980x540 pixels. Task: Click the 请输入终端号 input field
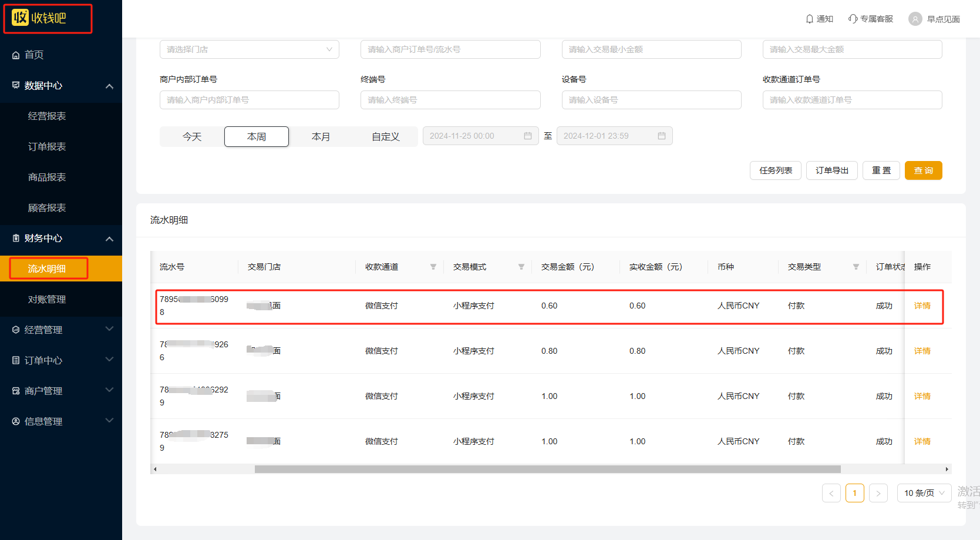pyautogui.click(x=450, y=100)
